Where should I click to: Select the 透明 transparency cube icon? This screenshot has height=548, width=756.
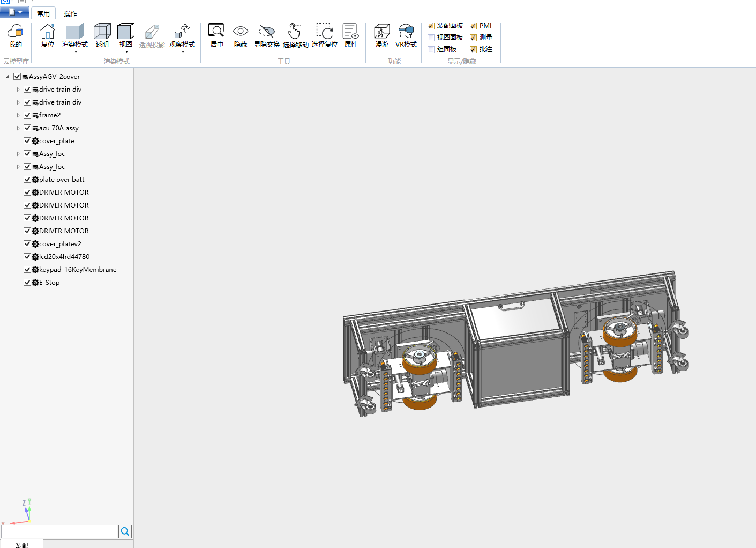click(x=102, y=35)
